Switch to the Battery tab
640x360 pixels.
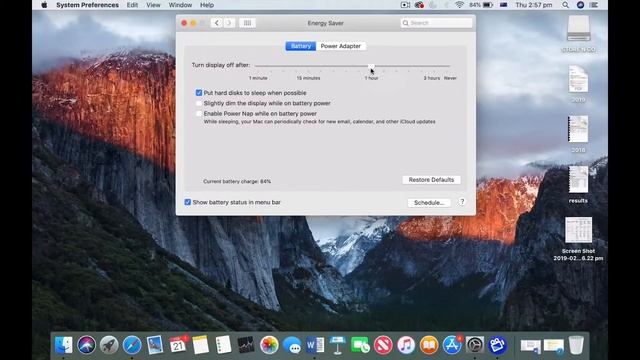301,46
